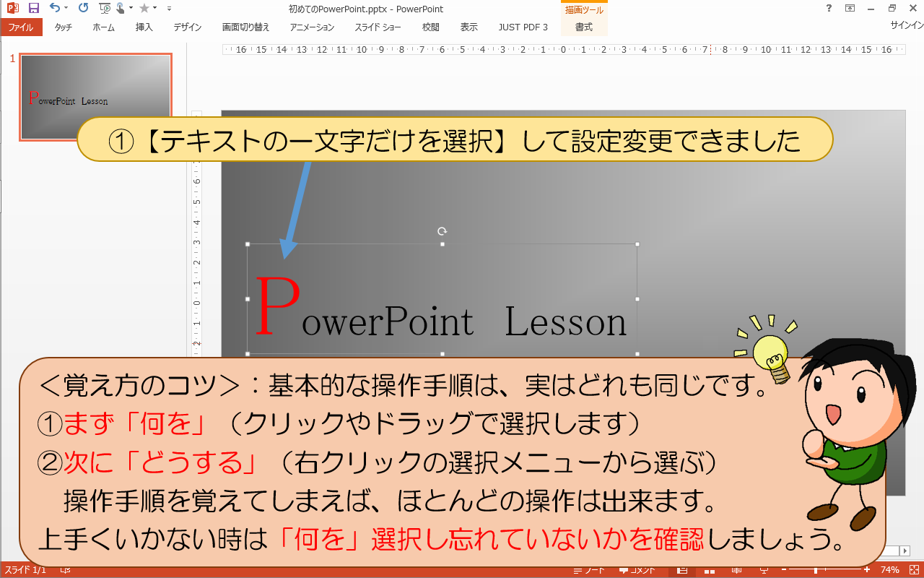Open the Undo history dropdown arrow
924x578 pixels.
[x=66, y=9]
